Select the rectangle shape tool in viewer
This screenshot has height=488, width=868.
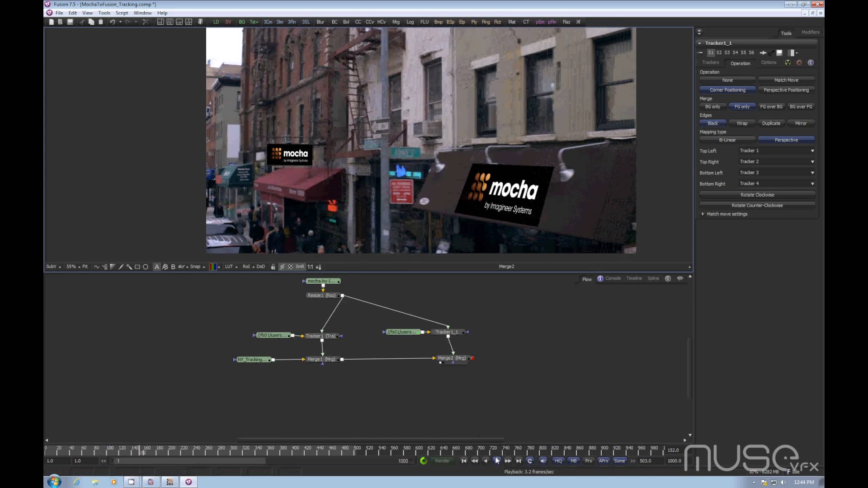click(137, 267)
